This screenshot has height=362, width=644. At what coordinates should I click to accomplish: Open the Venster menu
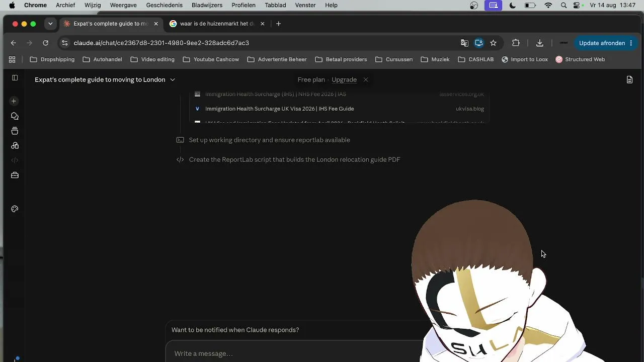305,5
